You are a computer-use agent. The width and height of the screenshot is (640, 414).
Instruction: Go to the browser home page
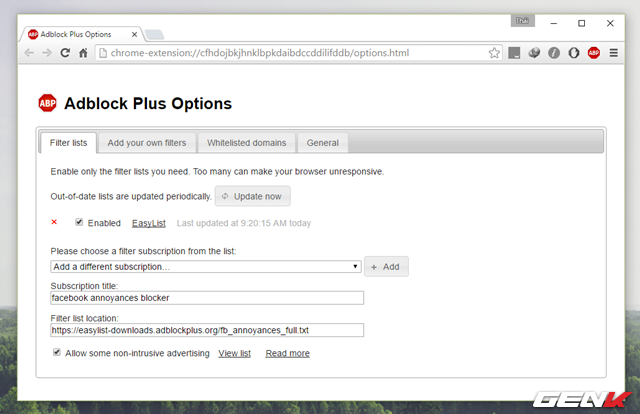pyautogui.click(x=84, y=52)
